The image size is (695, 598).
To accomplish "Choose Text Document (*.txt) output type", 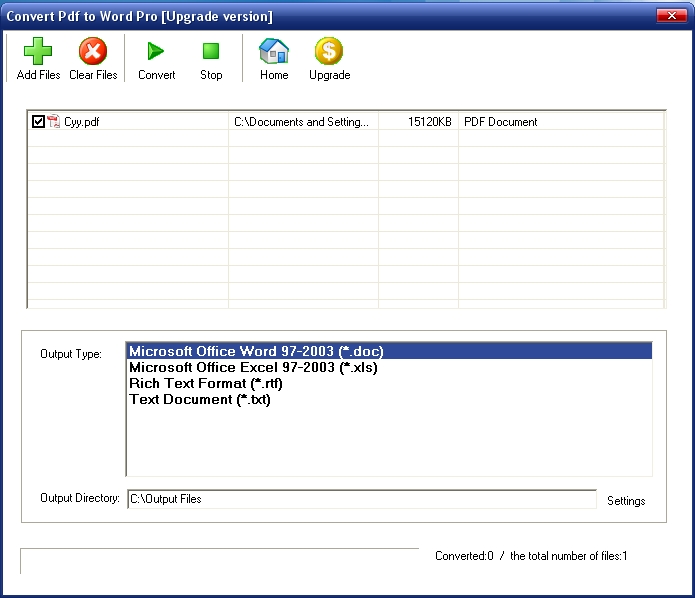I will point(389,399).
